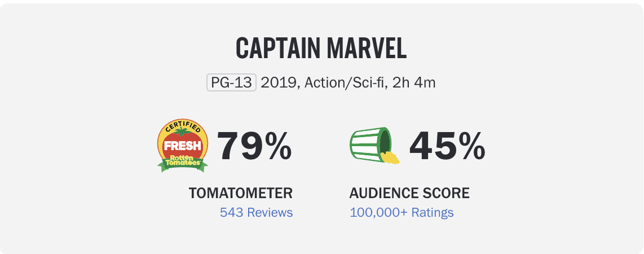Click the 79% Tomatometer score
Viewport: 644px width, 254px height.
pyautogui.click(x=255, y=145)
